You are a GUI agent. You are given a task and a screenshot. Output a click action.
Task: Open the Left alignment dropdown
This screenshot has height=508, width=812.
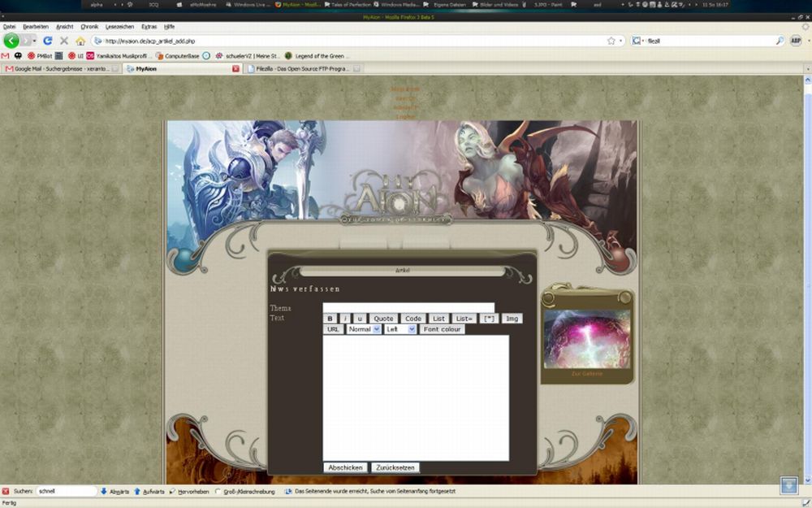click(x=400, y=329)
